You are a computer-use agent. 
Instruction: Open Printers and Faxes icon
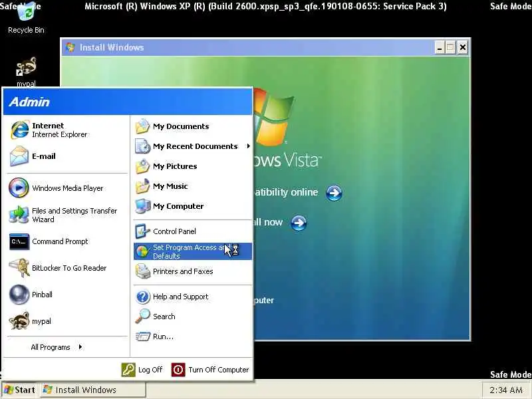click(143, 271)
